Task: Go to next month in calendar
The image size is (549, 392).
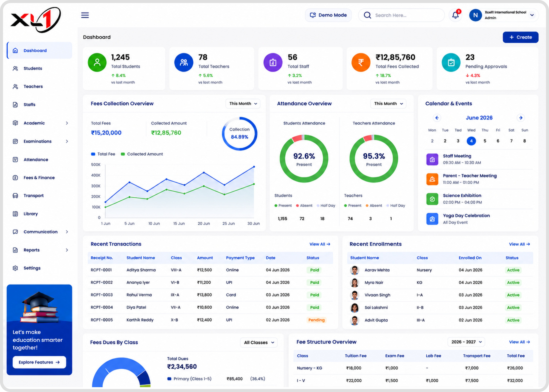Action: click(521, 118)
